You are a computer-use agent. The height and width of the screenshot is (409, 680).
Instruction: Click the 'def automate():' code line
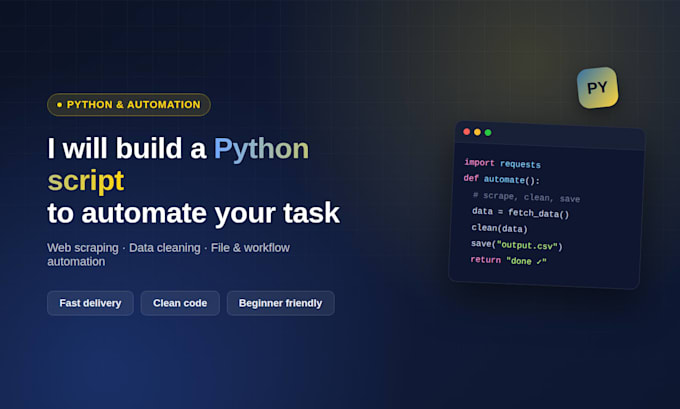coord(501,179)
